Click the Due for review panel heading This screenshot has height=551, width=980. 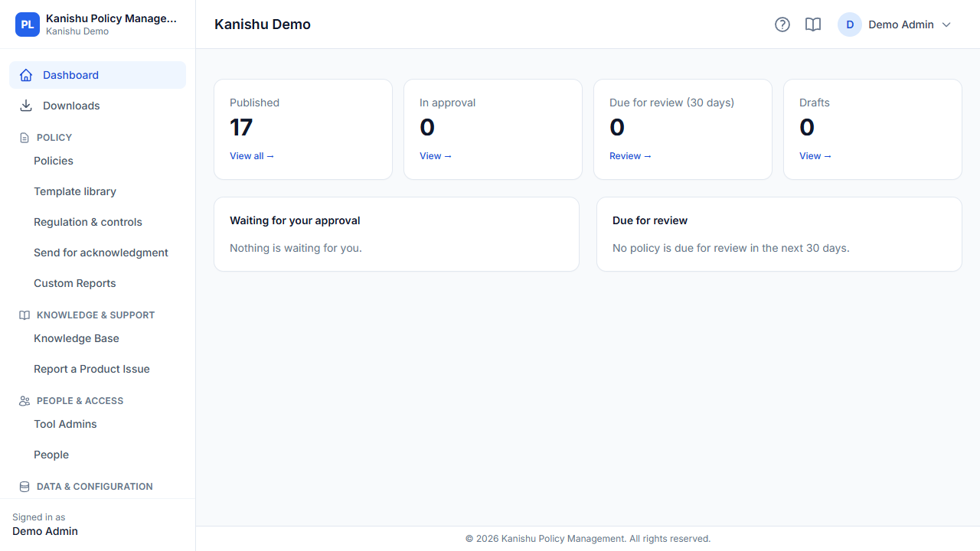coord(650,220)
